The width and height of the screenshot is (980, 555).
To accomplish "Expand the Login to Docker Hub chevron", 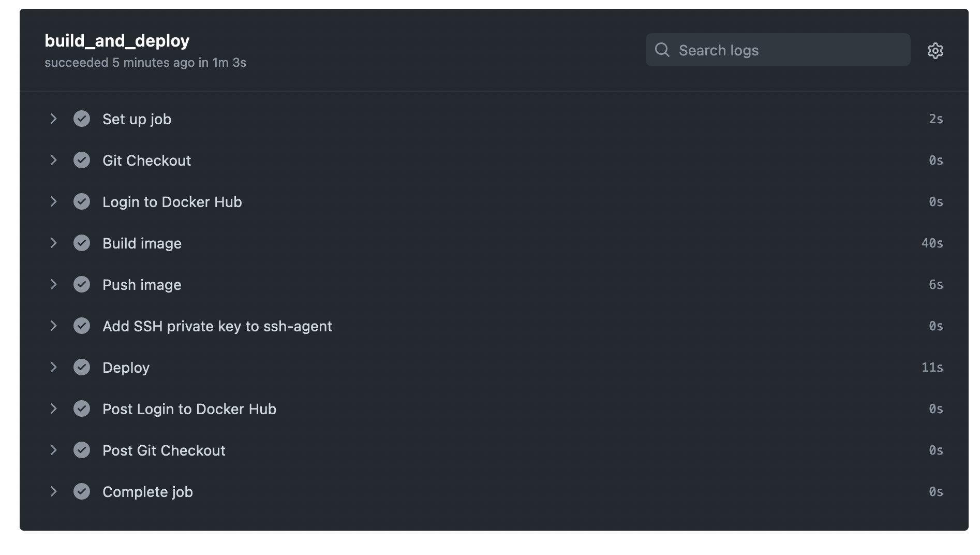I will tap(53, 201).
